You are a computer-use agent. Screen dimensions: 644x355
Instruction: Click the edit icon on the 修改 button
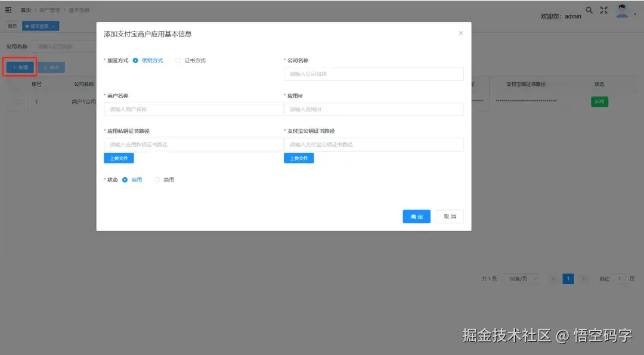(47, 67)
